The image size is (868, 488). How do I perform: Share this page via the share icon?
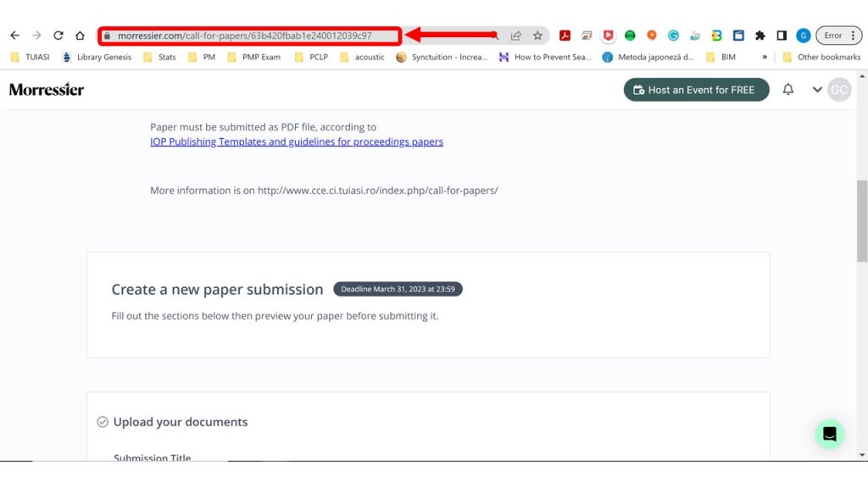tap(516, 36)
